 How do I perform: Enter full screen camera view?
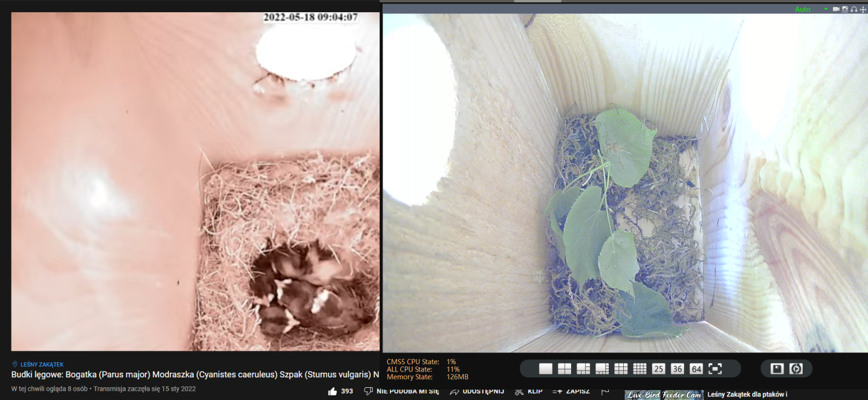(x=715, y=369)
